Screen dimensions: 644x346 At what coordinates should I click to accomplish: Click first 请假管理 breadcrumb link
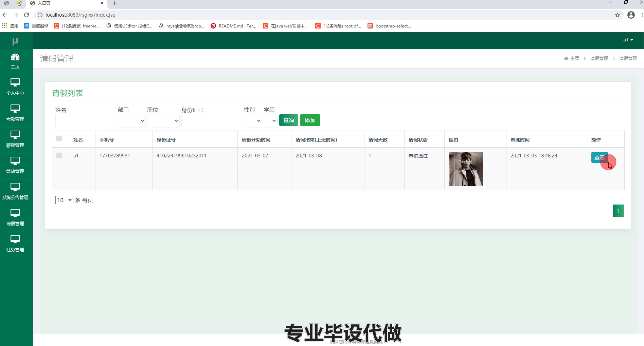point(599,58)
